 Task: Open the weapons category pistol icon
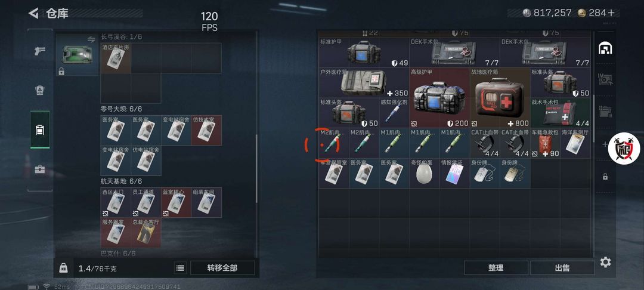click(x=40, y=51)
